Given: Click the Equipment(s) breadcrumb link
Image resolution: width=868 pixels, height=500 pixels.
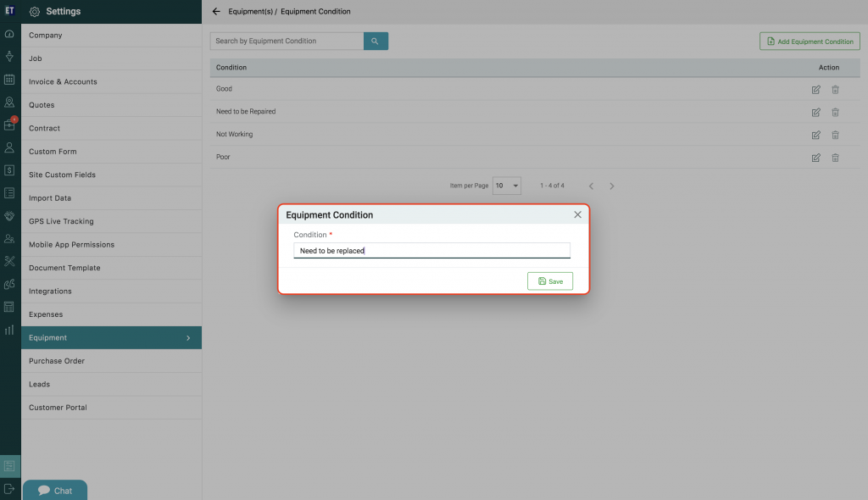Looking at the screenshot, I should point(251,11).
